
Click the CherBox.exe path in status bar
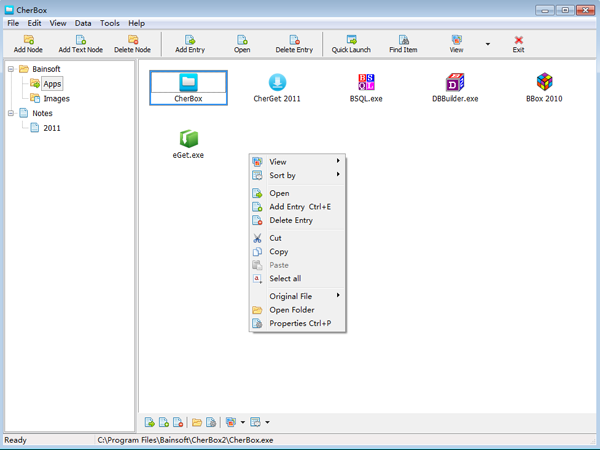[185, 440]
